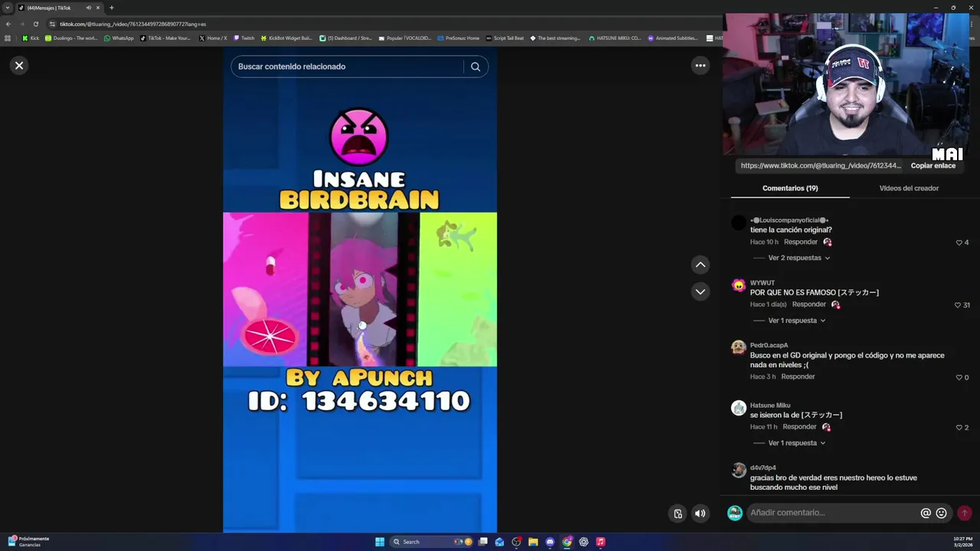Open the WhatsApp bookmark
The width and height of the screenshot is (980, 551).
click(x=119, y=37)
